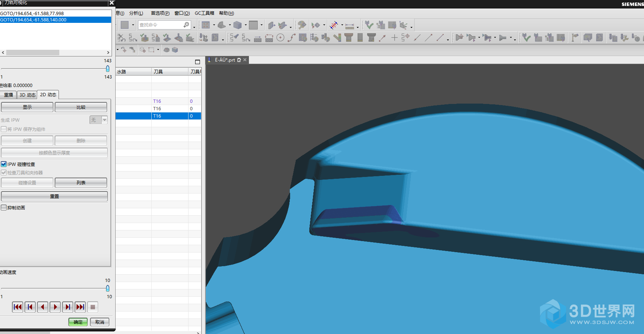Open the 分析(L) menu

tap(136, 13)
